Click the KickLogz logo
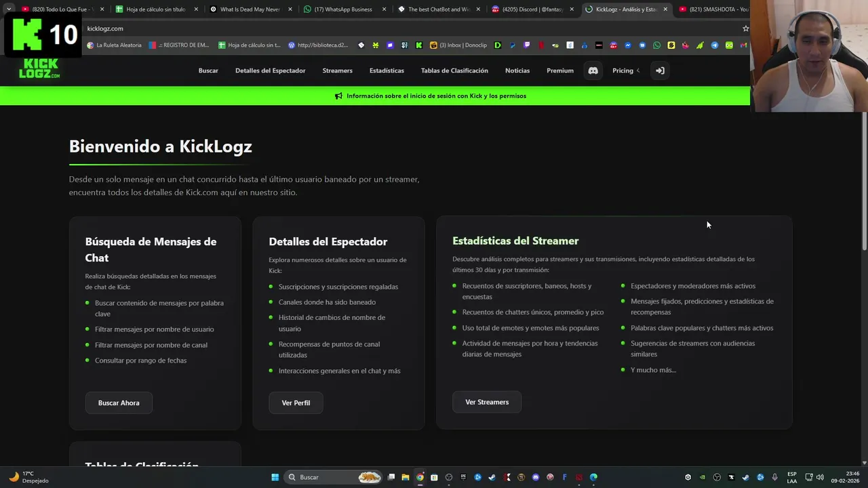Screen dimensions: 868x488 coord(39,68)
